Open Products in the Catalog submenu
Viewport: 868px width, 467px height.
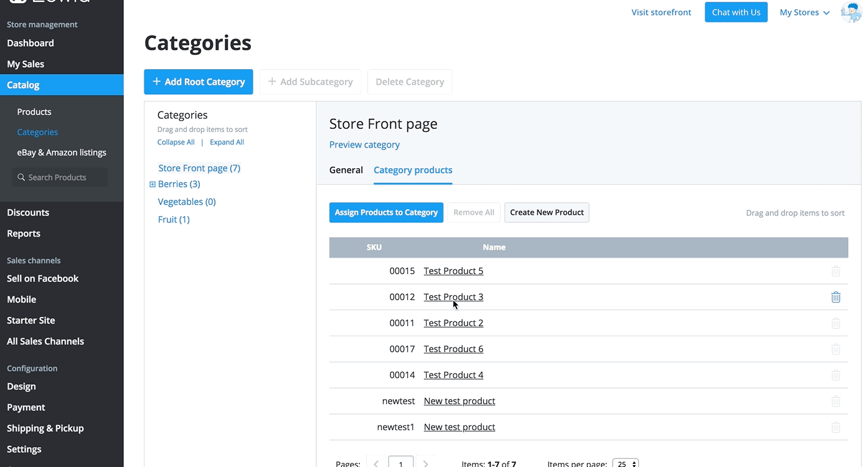[x=34, y=112]
